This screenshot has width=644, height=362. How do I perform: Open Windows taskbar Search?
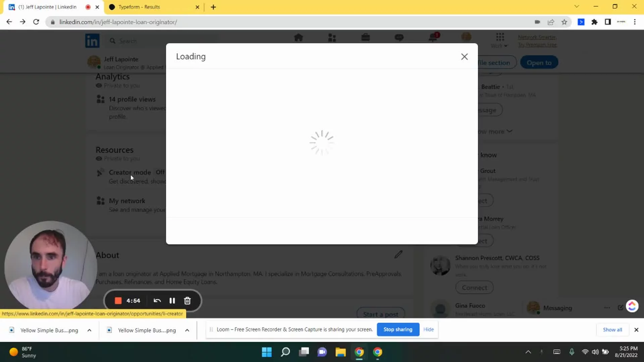point(285,352)
